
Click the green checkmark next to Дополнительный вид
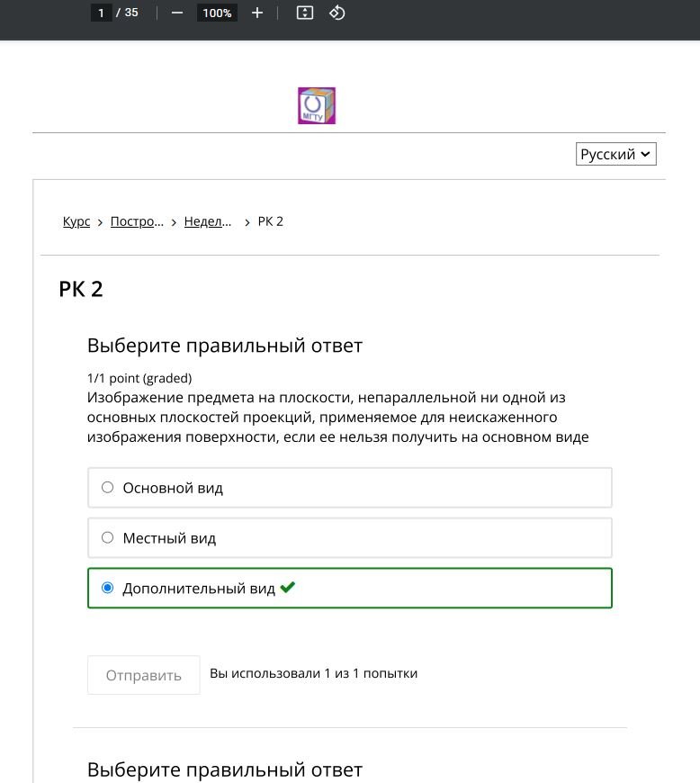point(288,588)
